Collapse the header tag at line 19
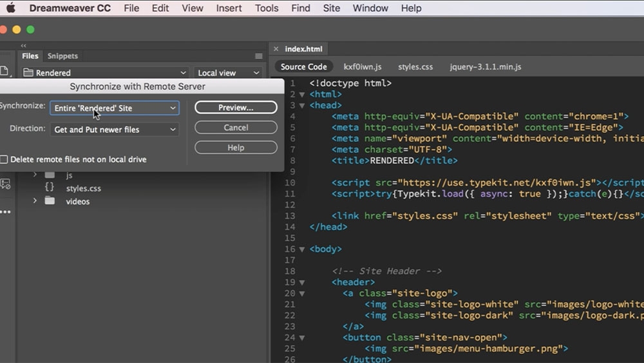The image size is (644, 363). 302,283
